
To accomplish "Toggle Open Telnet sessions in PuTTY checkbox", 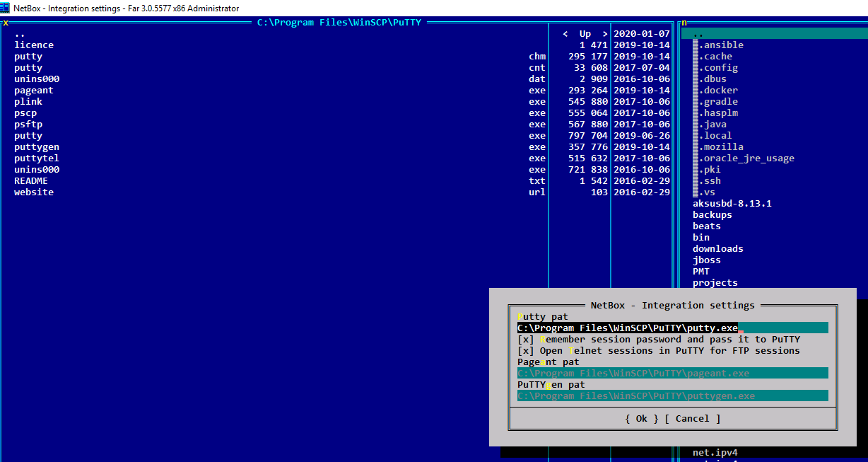I will tap(526, 350).
